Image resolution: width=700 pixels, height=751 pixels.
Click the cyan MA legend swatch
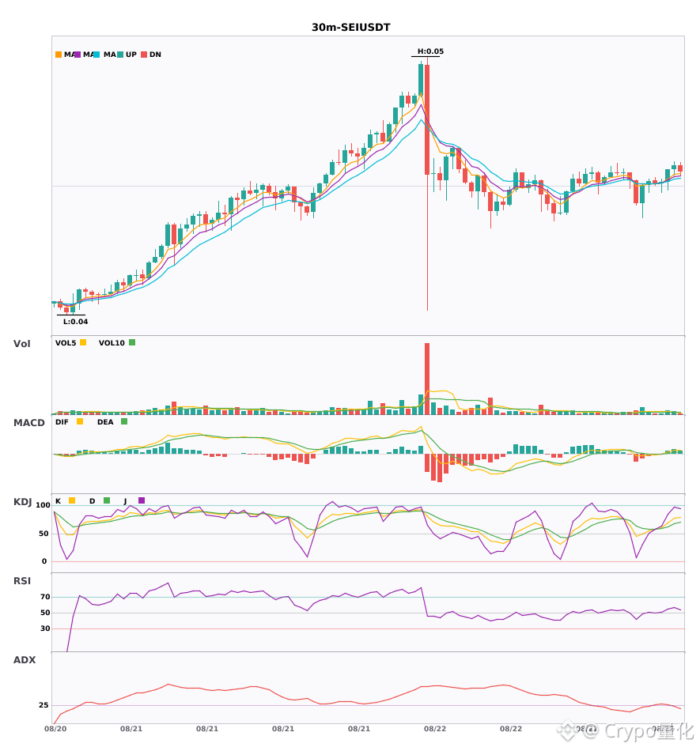96,55
